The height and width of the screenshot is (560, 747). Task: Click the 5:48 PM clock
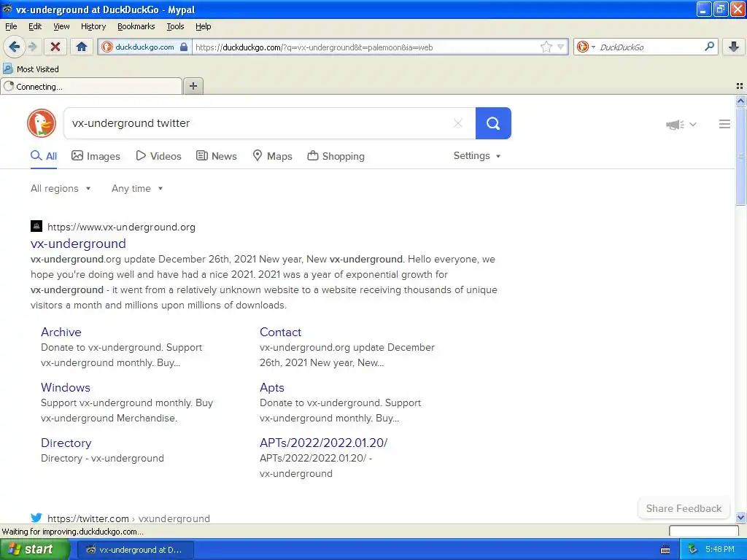tap(720, 550)
